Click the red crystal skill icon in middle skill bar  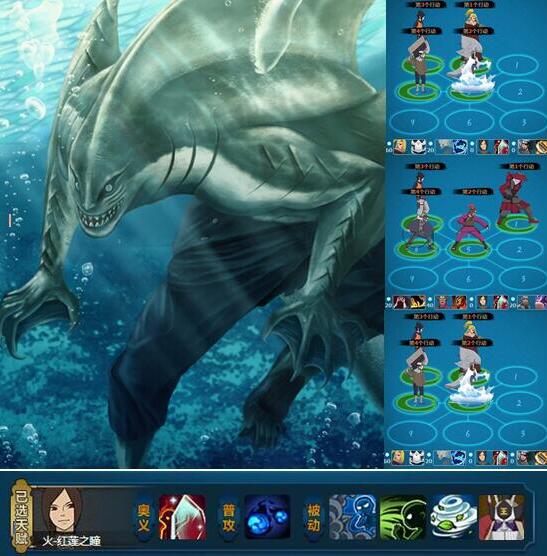pyautogui.click(x=501, y=302)
